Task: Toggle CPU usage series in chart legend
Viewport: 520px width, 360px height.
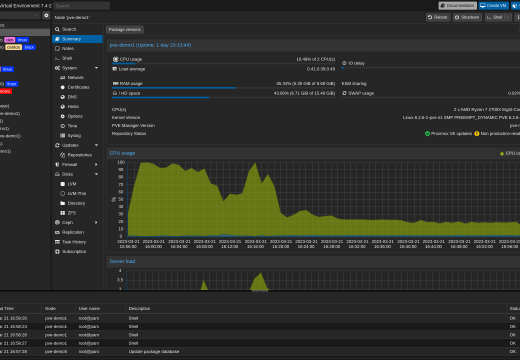Action: point(509,153)
